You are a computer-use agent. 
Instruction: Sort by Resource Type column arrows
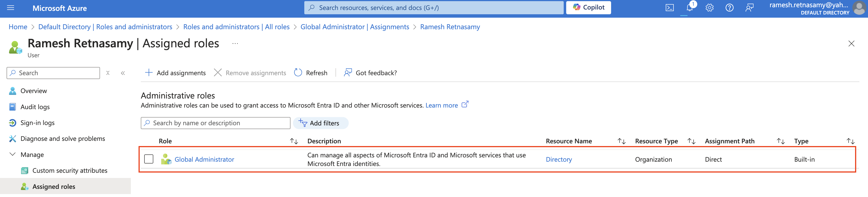click(x=691, y=142)
